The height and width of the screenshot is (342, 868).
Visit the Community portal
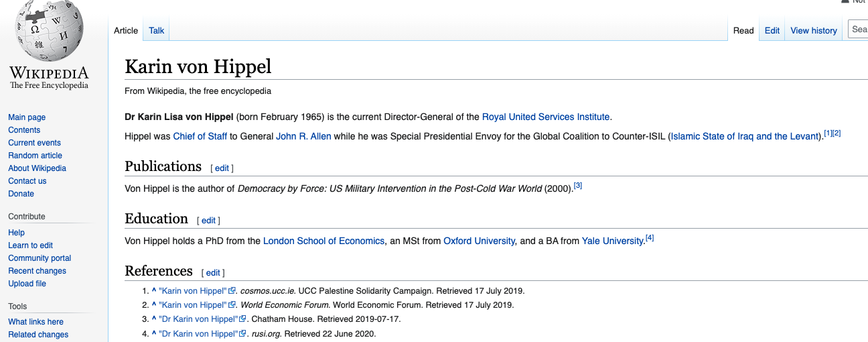(40, 258)
